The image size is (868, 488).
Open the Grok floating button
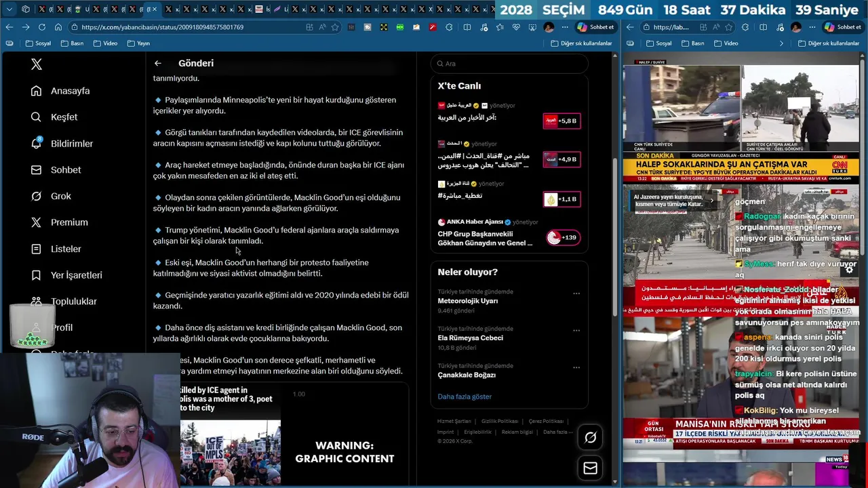tap(591, 438)
